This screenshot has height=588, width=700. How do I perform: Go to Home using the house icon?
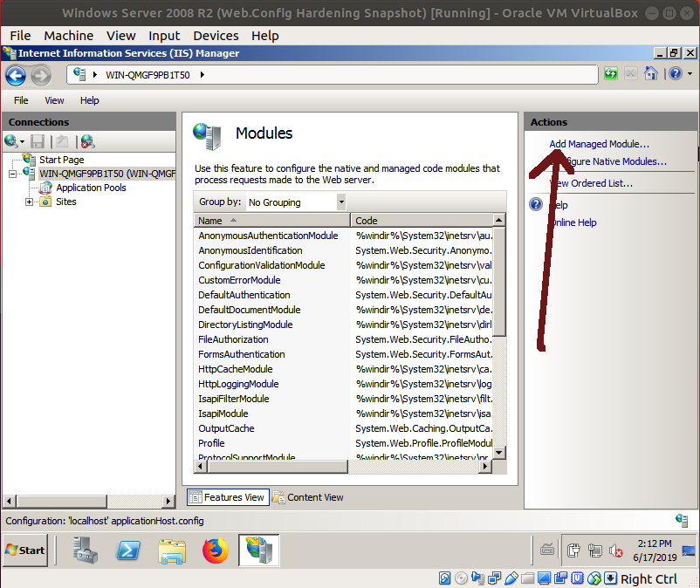(651, 73)
